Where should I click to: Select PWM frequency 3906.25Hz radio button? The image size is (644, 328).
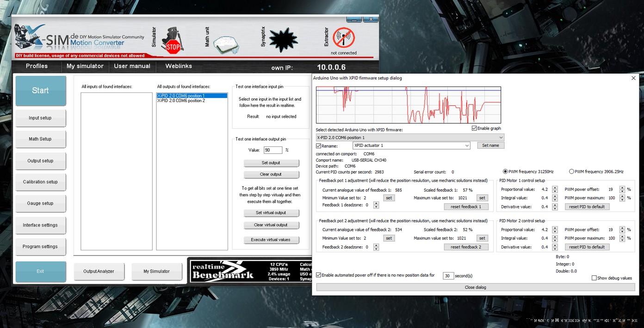pos(571,171)
